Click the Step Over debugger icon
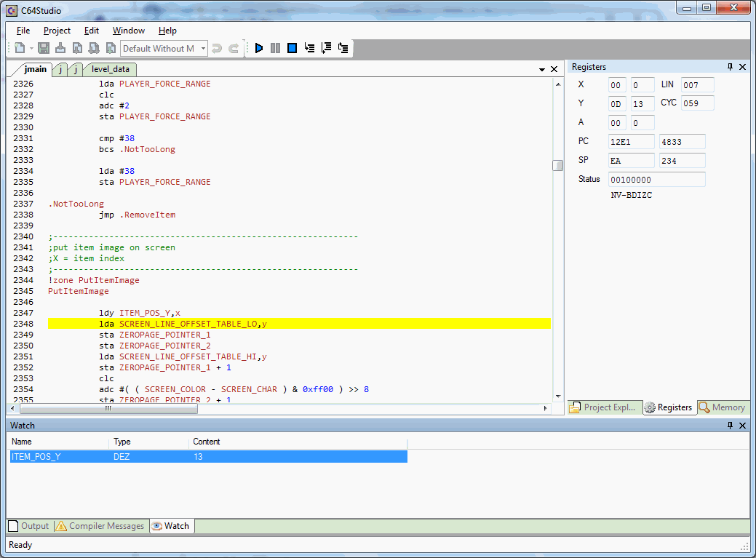This screenshot has width=756, height=558. coord(326,48)
